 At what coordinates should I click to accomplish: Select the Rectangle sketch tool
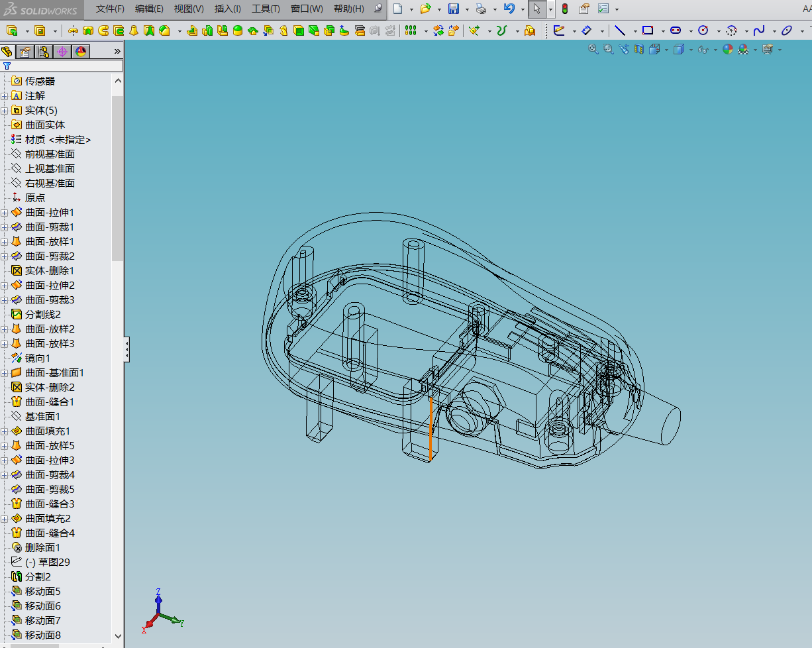coord(648,30)
